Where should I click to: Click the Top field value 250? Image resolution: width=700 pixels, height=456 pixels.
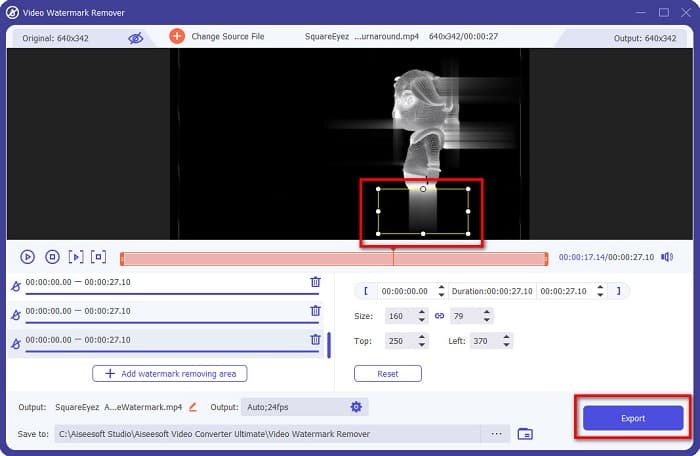tap(400, 341)
